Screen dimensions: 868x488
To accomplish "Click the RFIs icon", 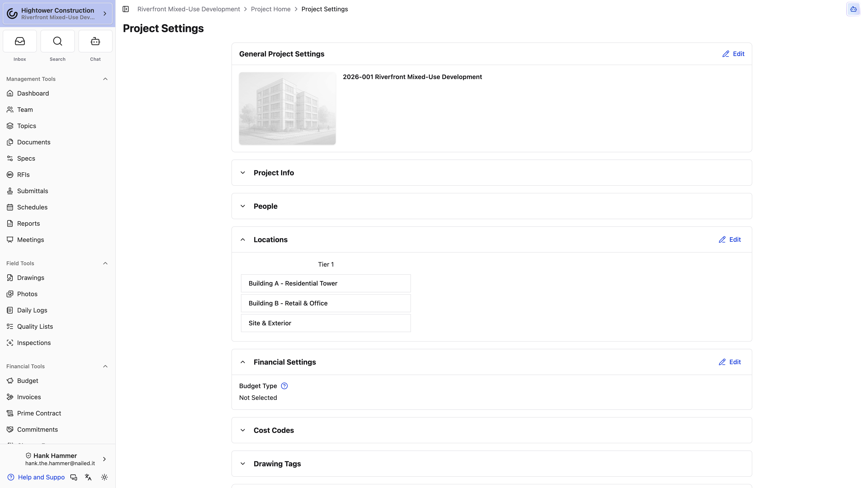I will tap(10, 175).
